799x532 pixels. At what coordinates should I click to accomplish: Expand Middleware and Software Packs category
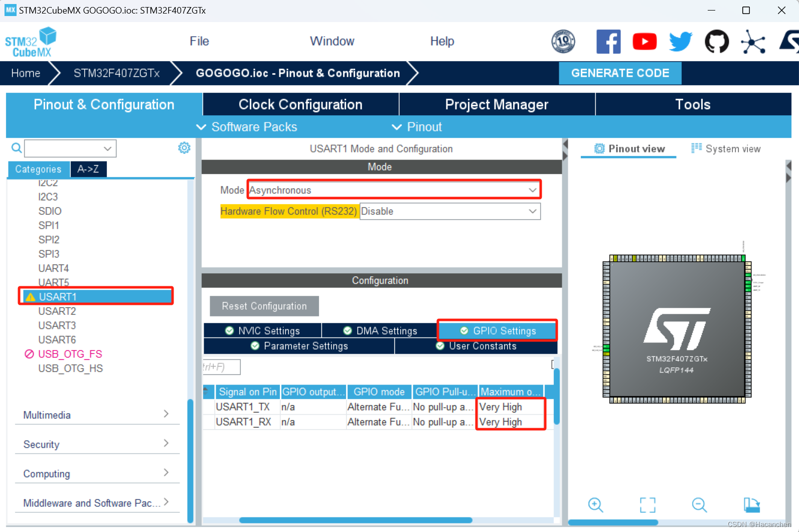pos(97,503)
